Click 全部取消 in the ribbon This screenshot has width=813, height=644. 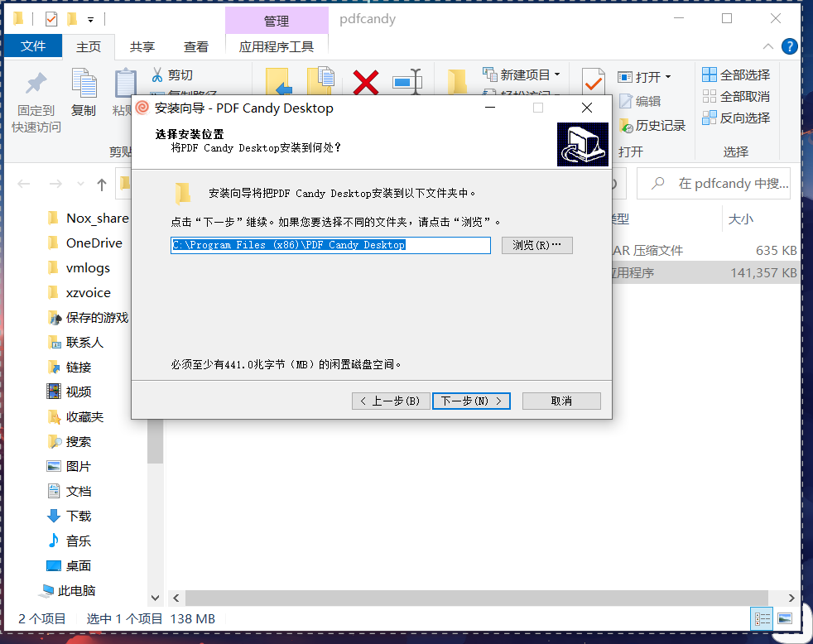[736, 97]
